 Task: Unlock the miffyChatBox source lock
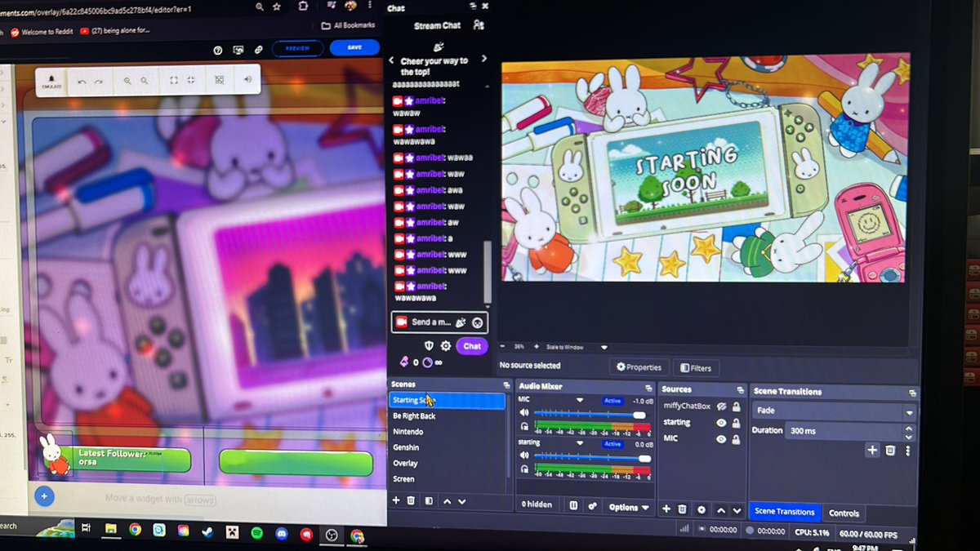[737, 407]
